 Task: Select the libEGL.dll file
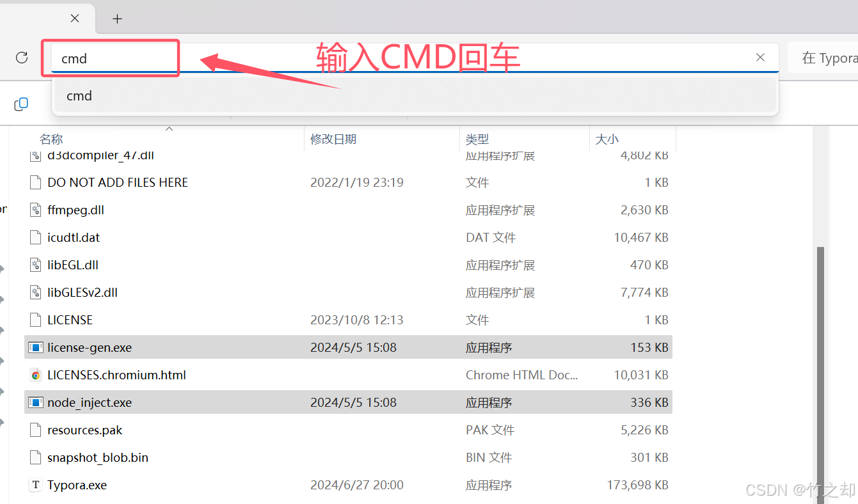click(348, 265)
